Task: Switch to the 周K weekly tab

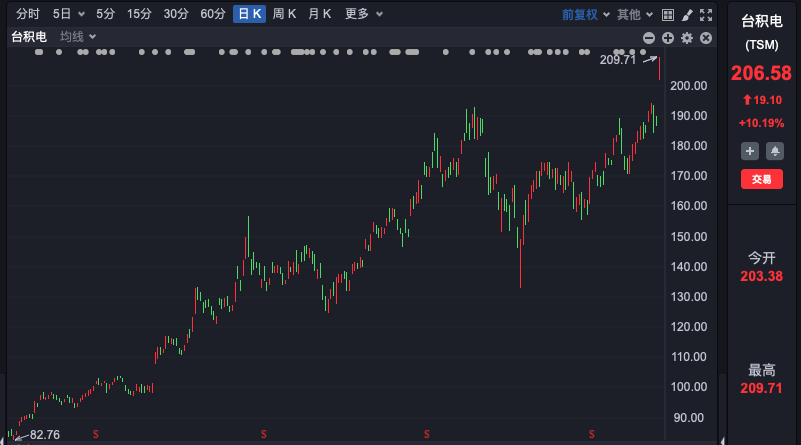Action: (x=284, y=14)
